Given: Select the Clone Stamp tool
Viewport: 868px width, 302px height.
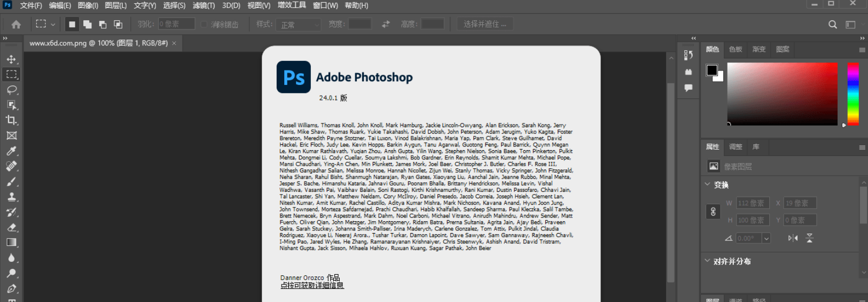Looking at the screenshot, I should pos(11,197).
